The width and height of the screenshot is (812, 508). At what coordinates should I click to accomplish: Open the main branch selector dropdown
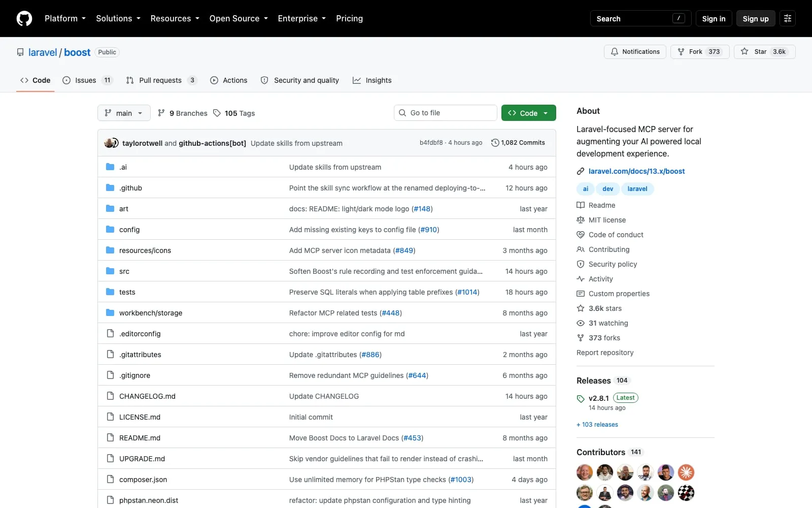[x=124, y=113]
